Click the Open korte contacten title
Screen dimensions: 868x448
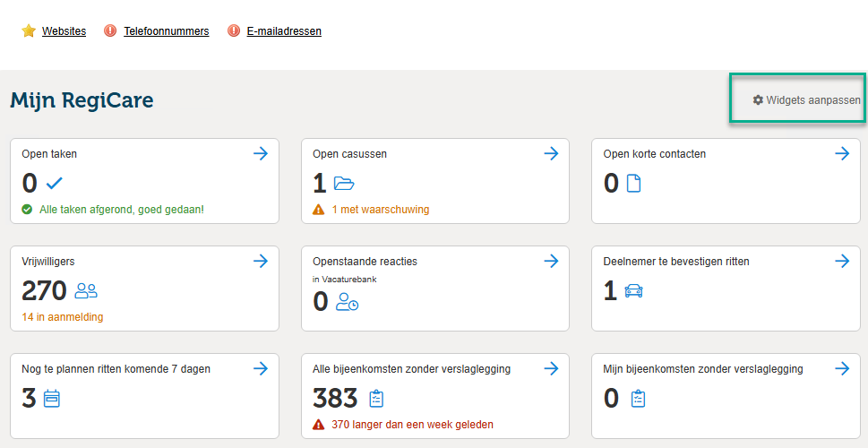coord(654,154)
